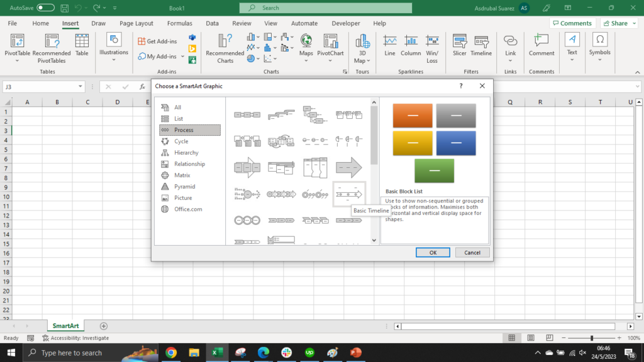Click the Basic Timeline SmartArt thumbnail
The height and width of the screenshot is (362, 644).
pyautogui.click(x=350, y=194)
